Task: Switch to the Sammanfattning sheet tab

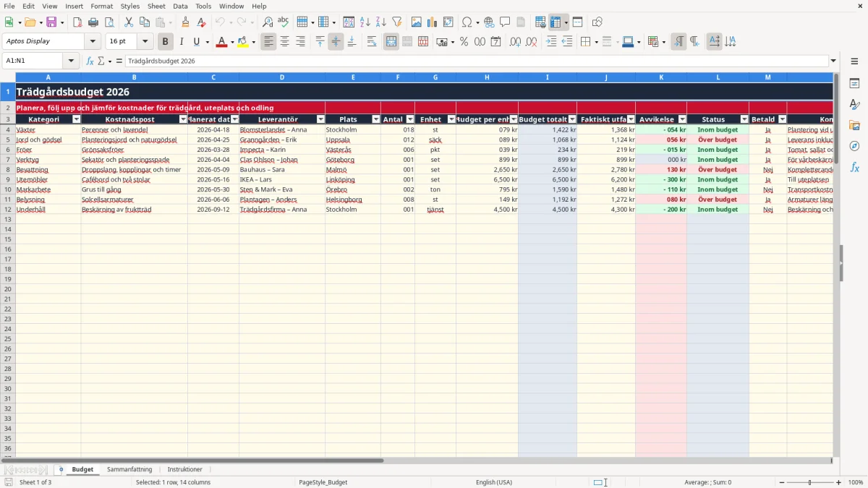Action: coord(129,469)
